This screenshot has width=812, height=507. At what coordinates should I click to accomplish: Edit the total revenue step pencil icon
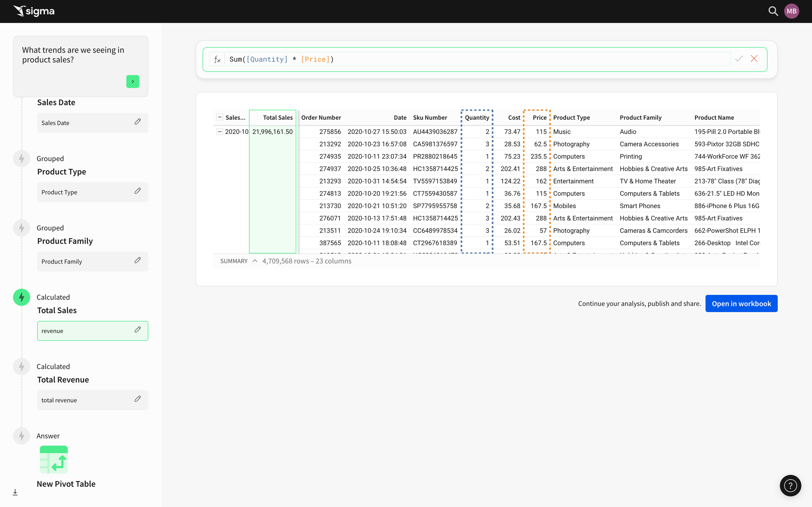(x=138, y=399)
